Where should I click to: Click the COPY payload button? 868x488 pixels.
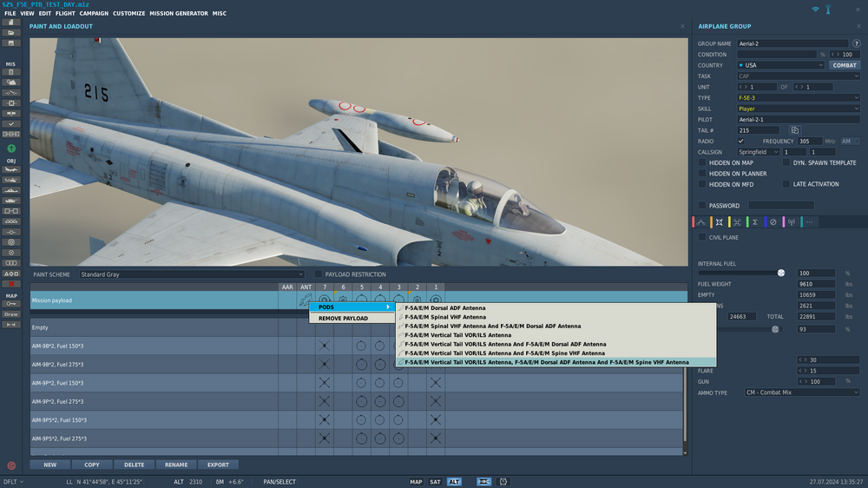click(92, 465)
